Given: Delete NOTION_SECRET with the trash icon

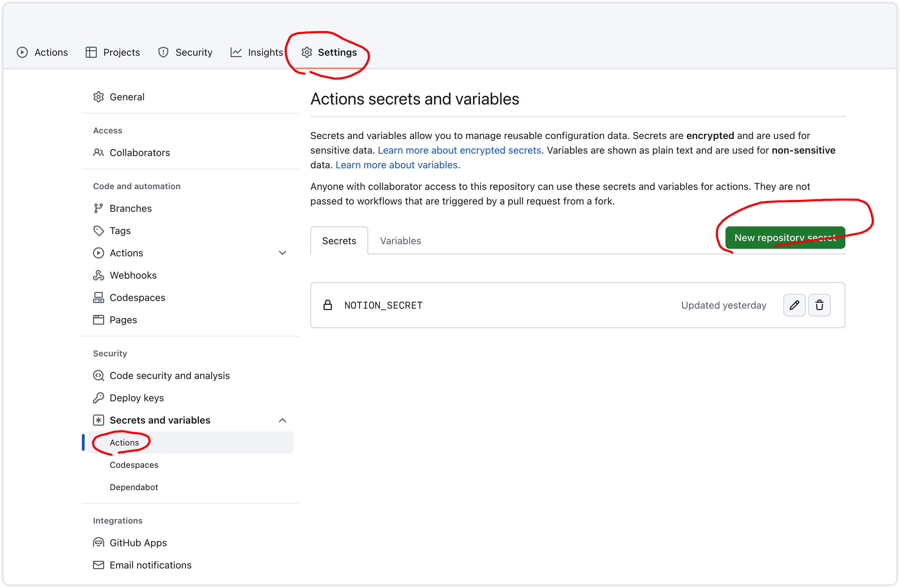Looking at the screenshot, I should [819, 305].
